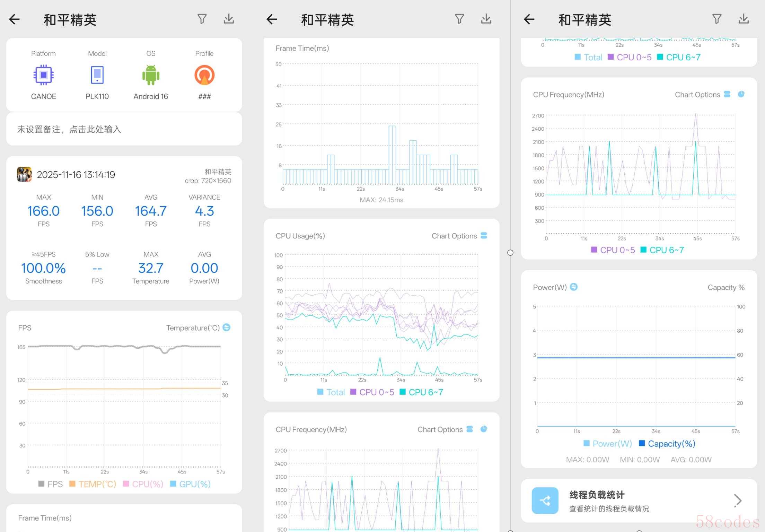Tap back arrow in left panel
The width and height of the screenshot is (765, 532).
point(15,19)
